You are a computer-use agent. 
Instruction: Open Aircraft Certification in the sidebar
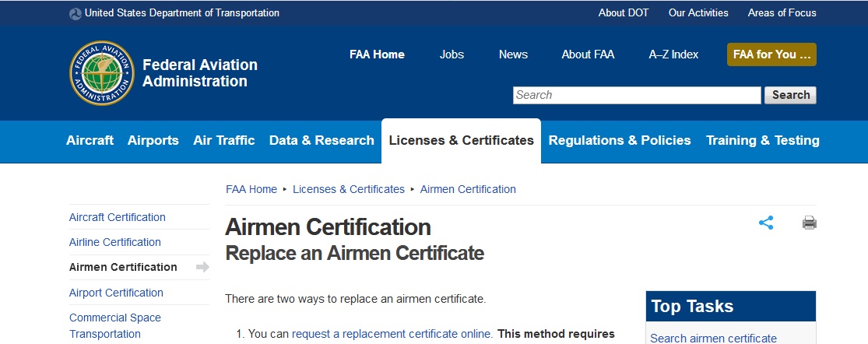118,217
